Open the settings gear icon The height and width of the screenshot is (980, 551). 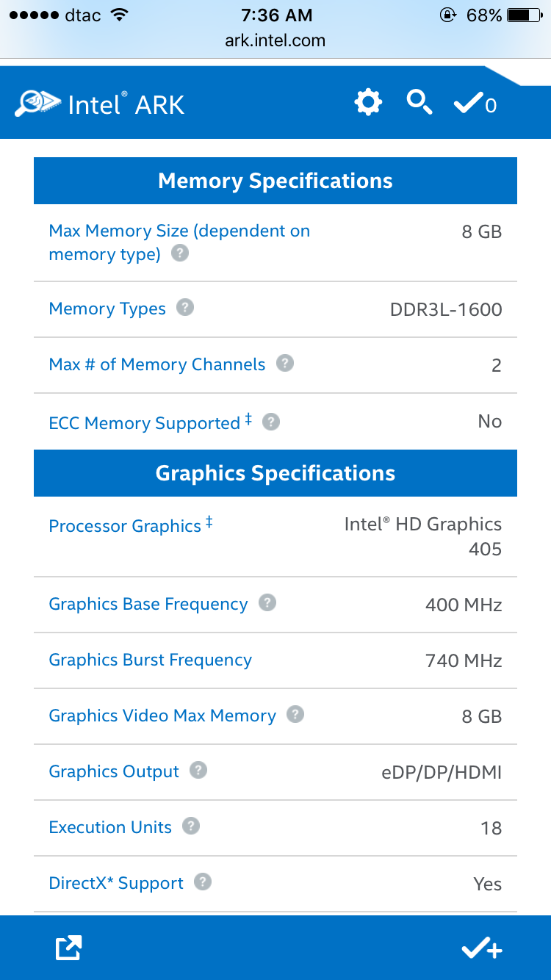coord(368,102)
